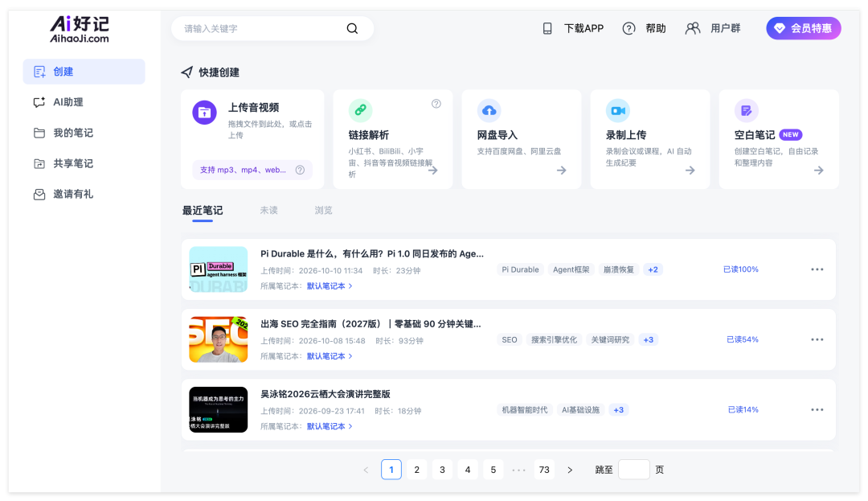Click the arrow on 空白笔记 card
Screen dimensions: 868x501
click(819, 170)
